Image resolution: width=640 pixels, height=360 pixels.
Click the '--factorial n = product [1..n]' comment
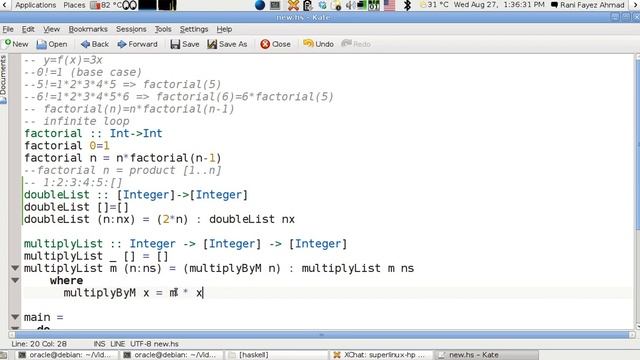[x=122, y=170]
